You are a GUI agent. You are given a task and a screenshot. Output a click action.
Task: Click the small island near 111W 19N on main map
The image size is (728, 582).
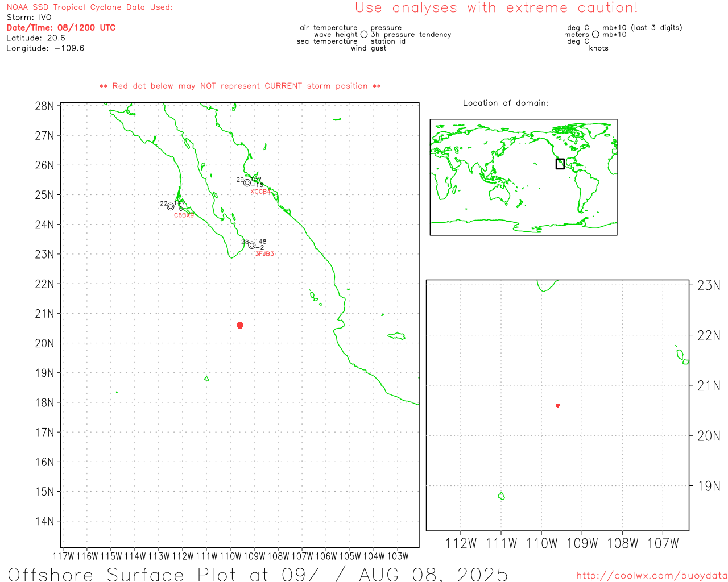pyautogui.click(x=206, y=379)
